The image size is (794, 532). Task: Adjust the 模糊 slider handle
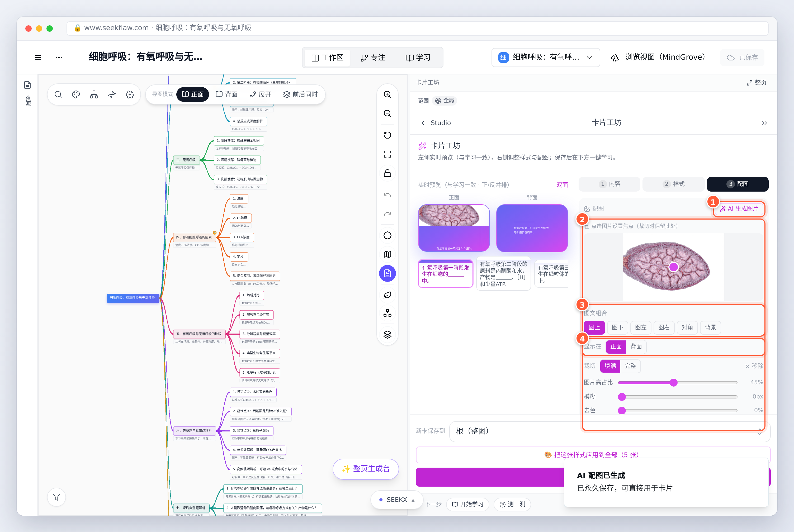click(x=622, y=397)
